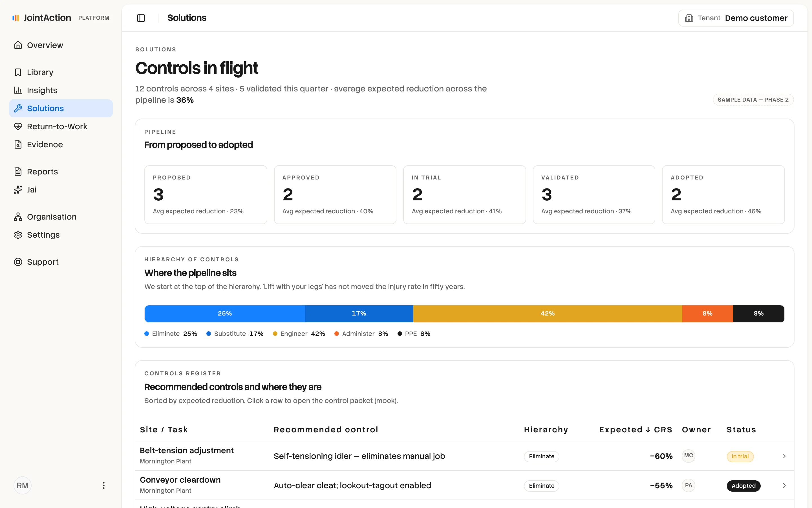Click the orange Administer 8% bar segment
This screenshot has width=812, height=508.
708,314
